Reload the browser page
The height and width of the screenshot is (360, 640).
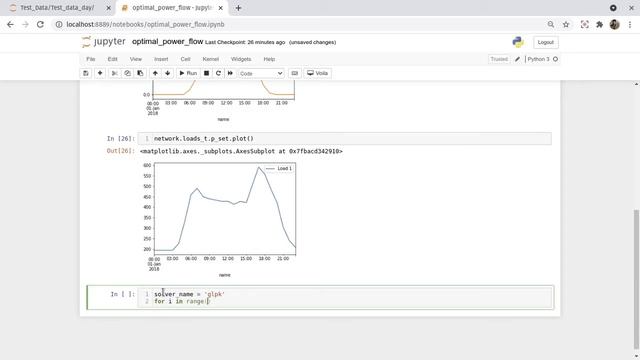(40, 24)
